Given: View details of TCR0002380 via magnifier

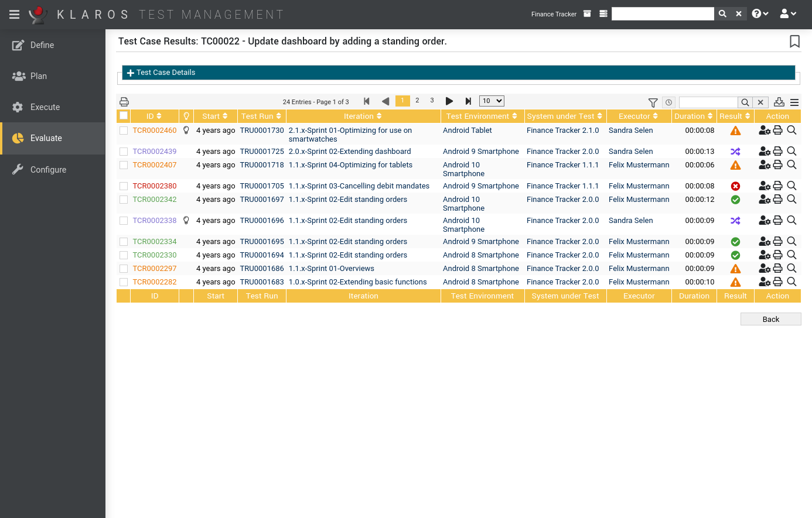Looking at the screenshot, I should (791, 186).
